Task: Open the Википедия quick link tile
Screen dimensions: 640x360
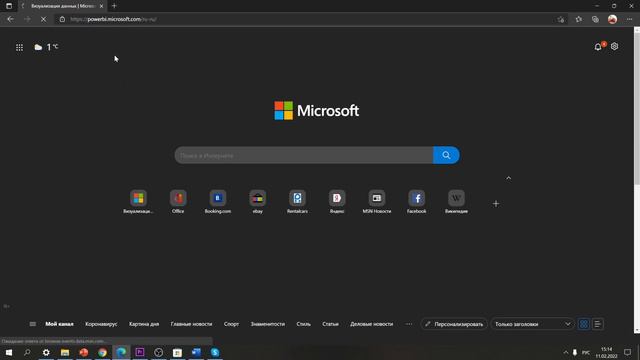Action: 456,202
